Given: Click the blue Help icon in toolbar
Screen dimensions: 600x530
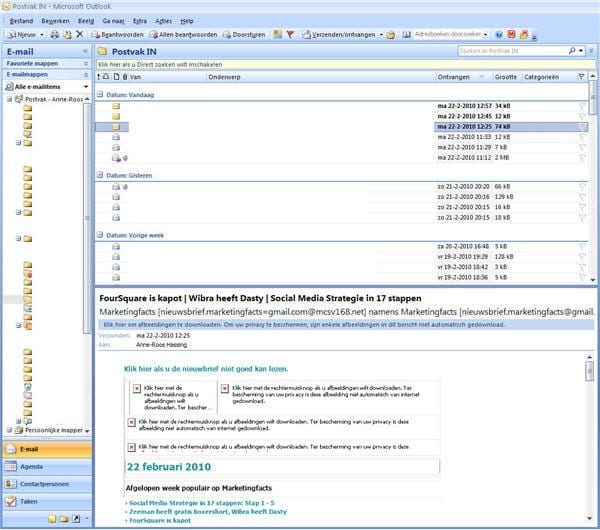Looking at the screenshot, I should click(499, 34).
